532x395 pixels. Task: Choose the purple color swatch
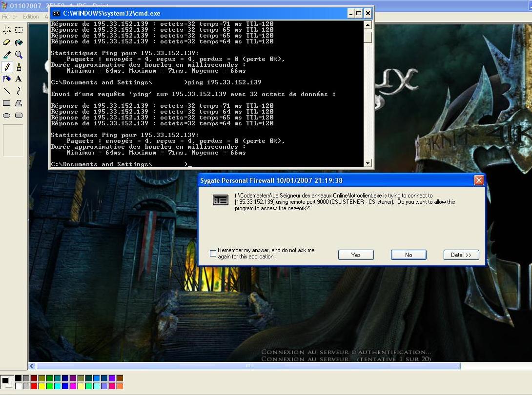73,378
